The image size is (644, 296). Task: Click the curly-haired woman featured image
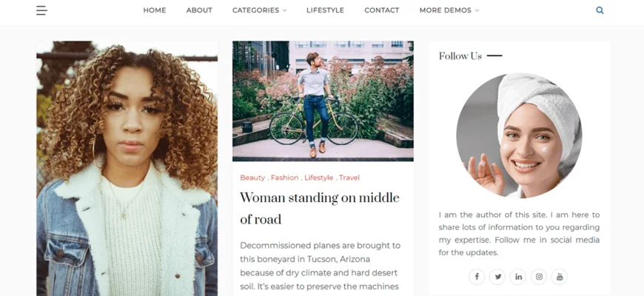(x=127, y=169)
